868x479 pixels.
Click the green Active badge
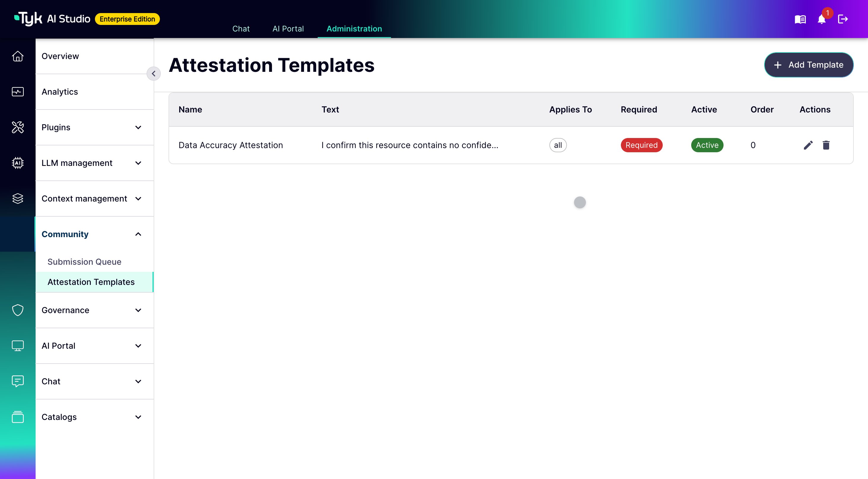707,145
